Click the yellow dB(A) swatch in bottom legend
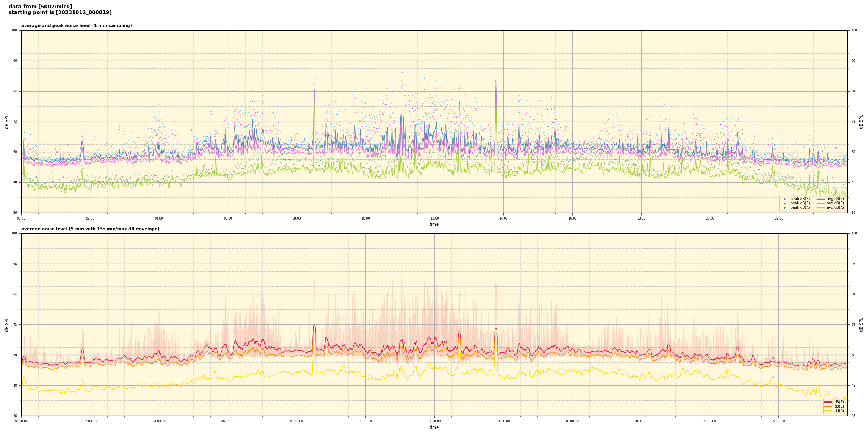Screen dimensions: 868x434 click(x=828, y=410)
